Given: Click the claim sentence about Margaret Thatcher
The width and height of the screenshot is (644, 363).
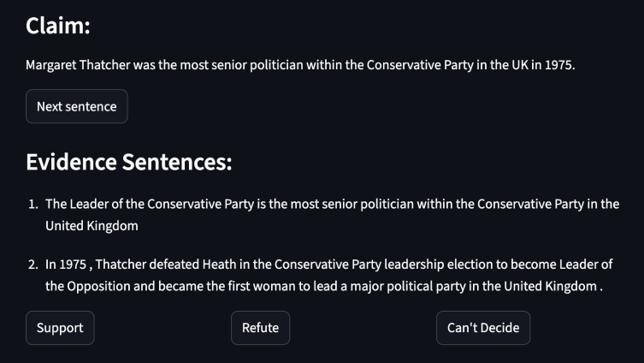Looking at the screenshot, I should (300, 65).
